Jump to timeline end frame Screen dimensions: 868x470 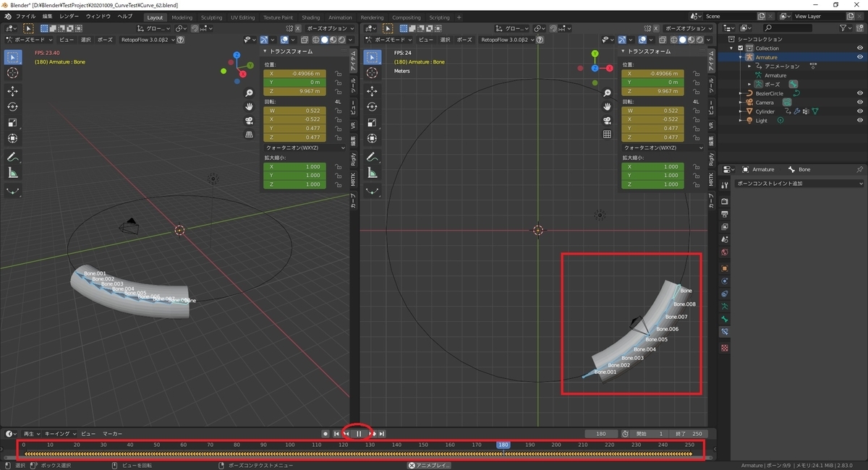click(382, 433)
